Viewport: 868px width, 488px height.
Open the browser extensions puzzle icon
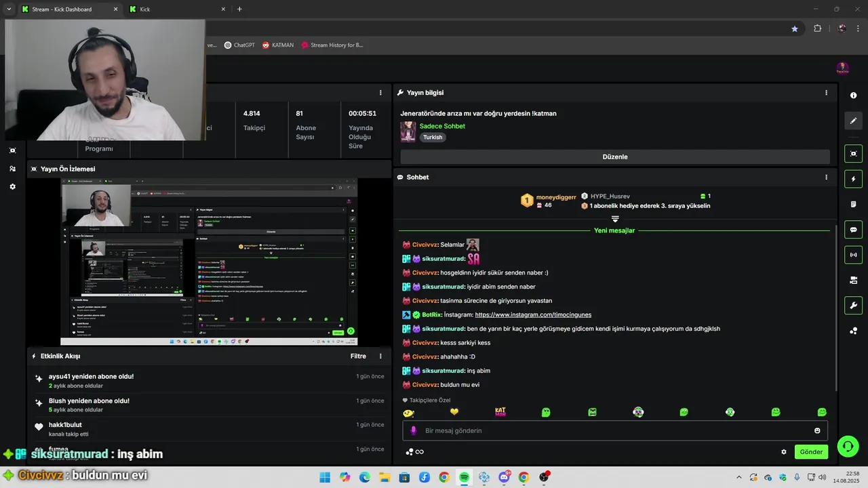[x=817, y=28]
